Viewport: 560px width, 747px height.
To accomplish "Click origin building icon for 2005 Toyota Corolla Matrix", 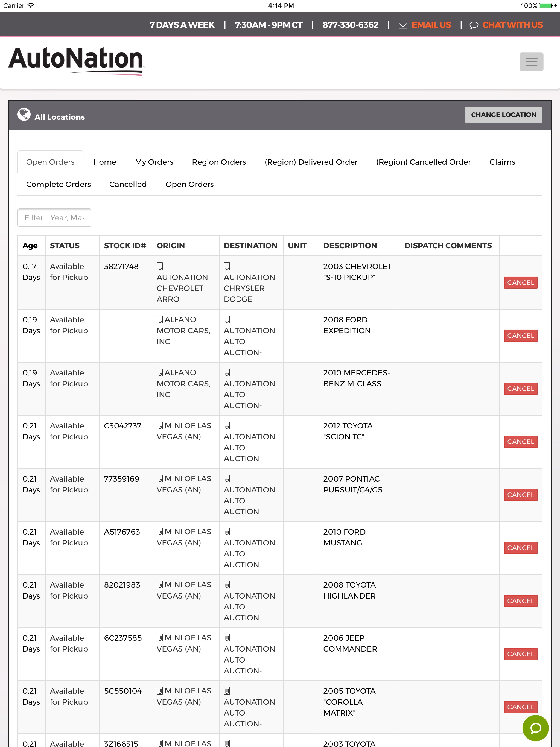I will tap(160, 691).
